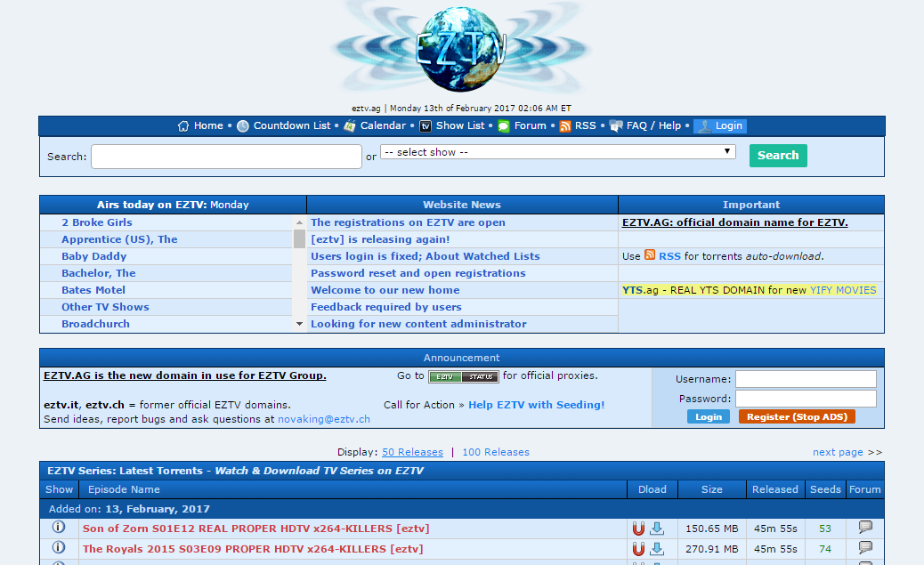Read '[eztv] is releasing again!' news

[x=380, y=239]
